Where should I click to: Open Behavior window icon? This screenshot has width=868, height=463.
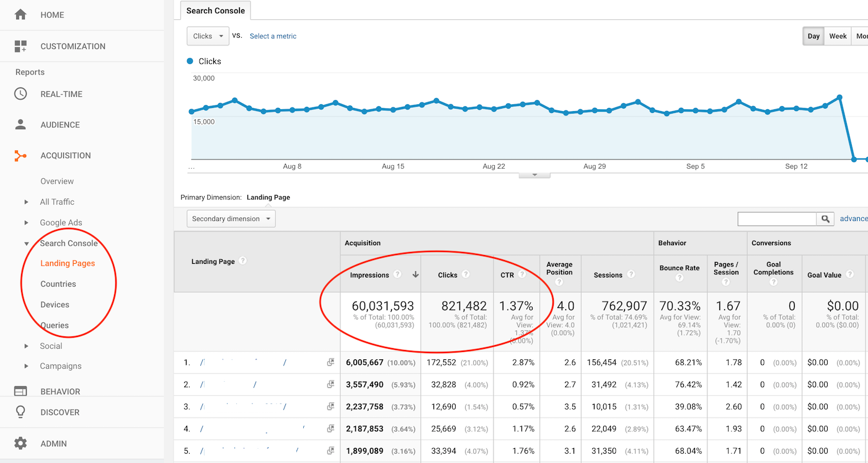point(20,391)
